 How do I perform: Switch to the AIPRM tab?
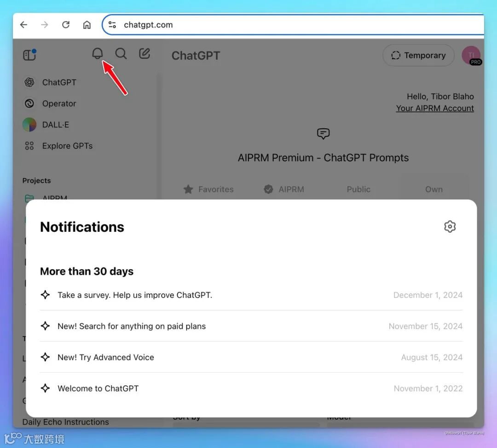pos(284,189)
